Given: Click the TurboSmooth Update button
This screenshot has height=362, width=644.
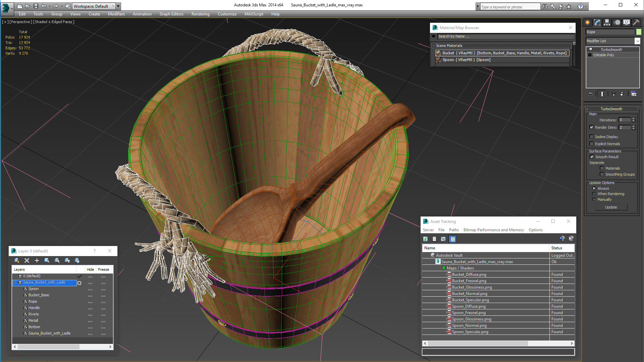Looking at the screenshot, I should pos(611,207).
